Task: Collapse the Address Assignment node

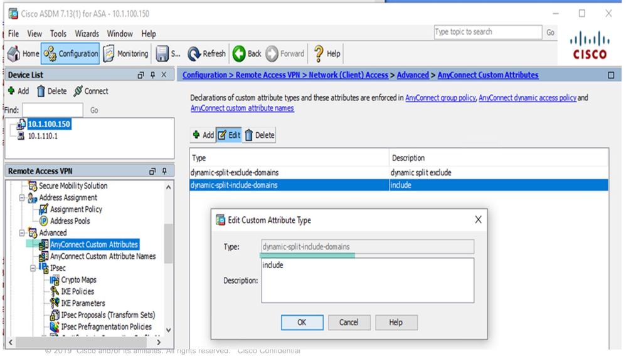Action: click(22, 198)
